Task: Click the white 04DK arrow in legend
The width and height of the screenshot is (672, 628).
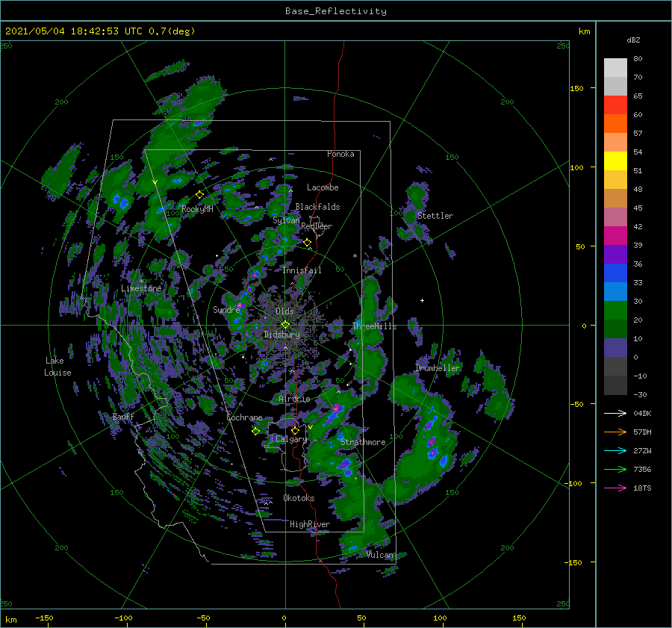Action: click(x=615, y=413)
